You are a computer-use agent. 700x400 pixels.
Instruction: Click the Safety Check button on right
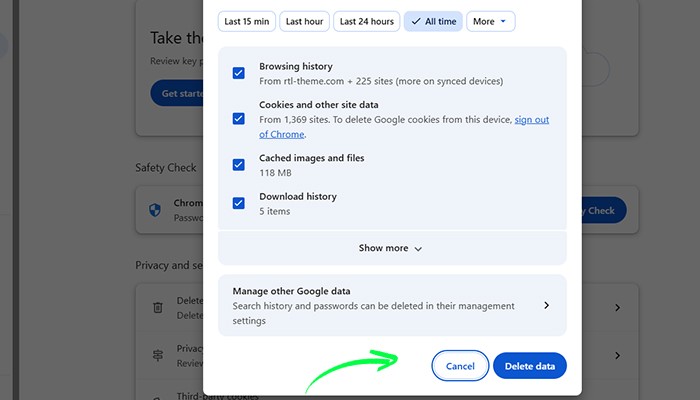pyautogui.click(x=604, y=210)
